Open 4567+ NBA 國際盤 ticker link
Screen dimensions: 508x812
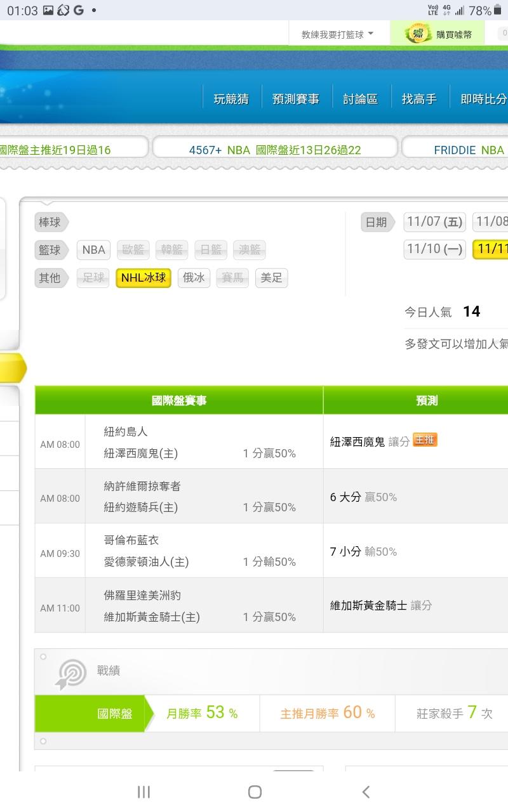click(275, 150)
